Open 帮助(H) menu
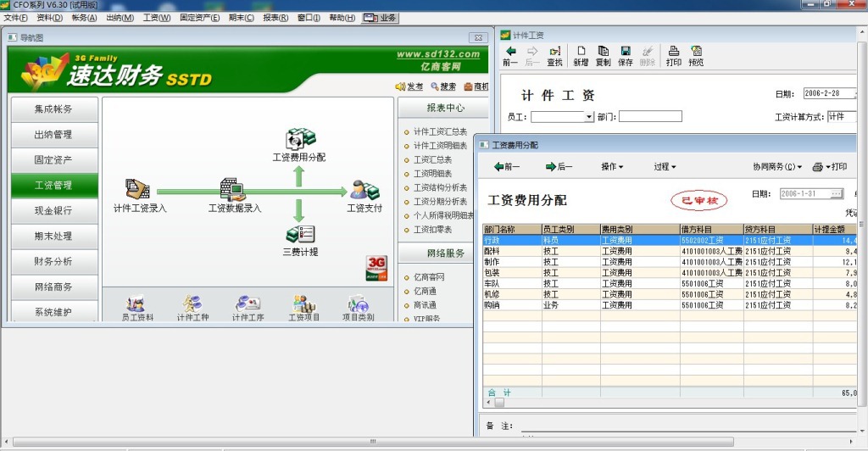 pyautogui.click(x=342, y=18)
